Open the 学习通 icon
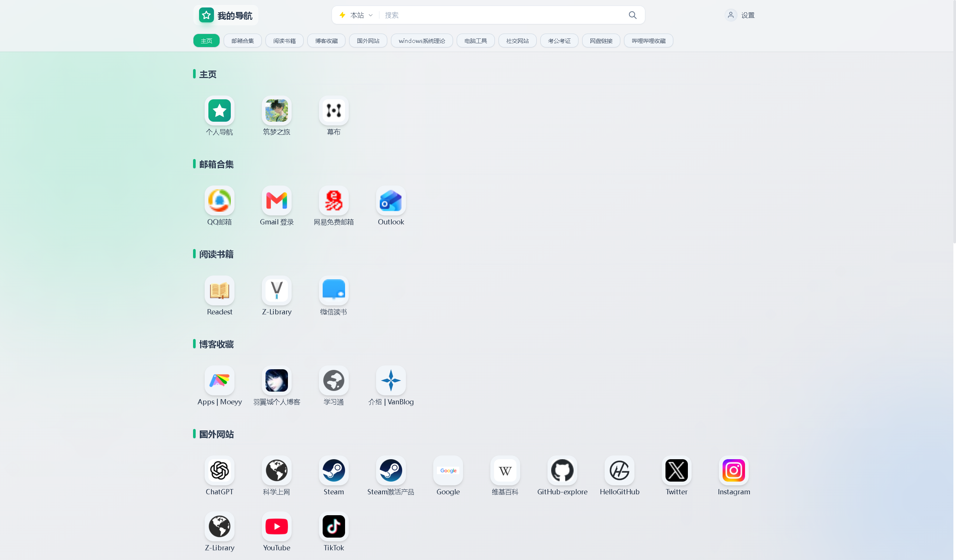Image resolution: width=956 pixels, height=560 pixels. coord(333,380)
